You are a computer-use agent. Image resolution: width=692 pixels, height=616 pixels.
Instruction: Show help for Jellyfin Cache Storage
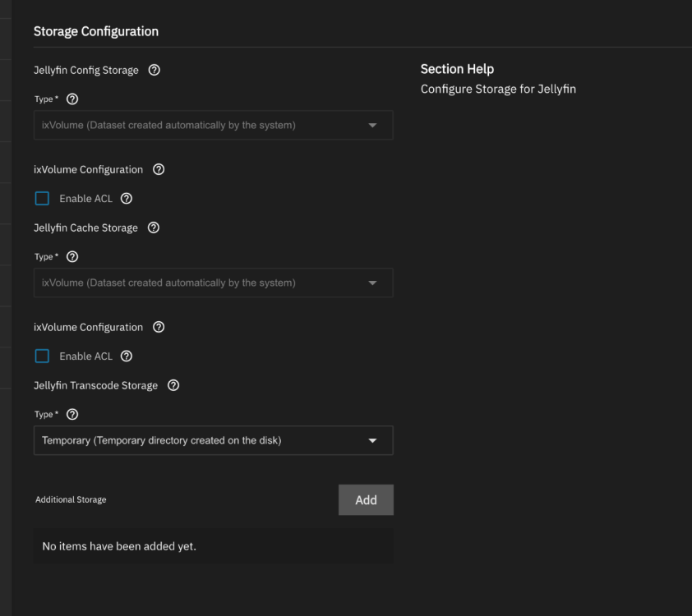[154, 228]
